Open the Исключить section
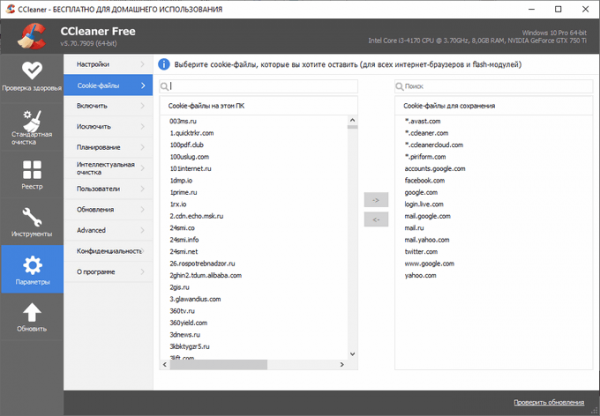 (108, 127)
